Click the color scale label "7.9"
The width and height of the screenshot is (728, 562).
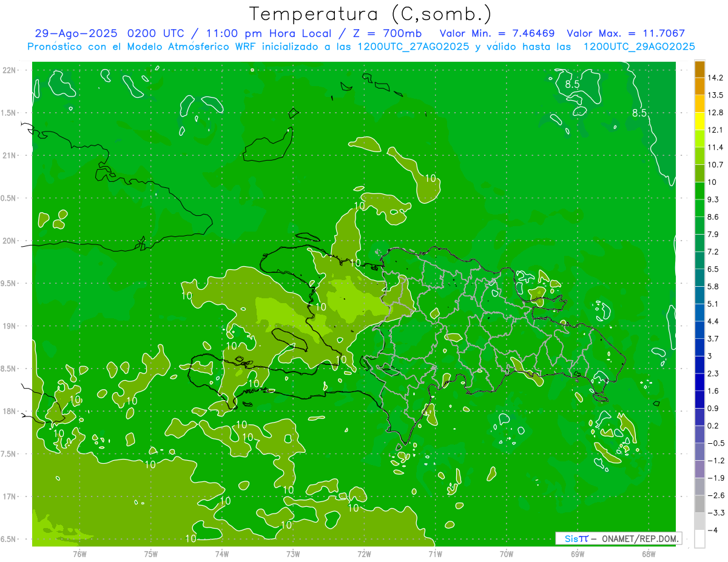coord(713,235)
